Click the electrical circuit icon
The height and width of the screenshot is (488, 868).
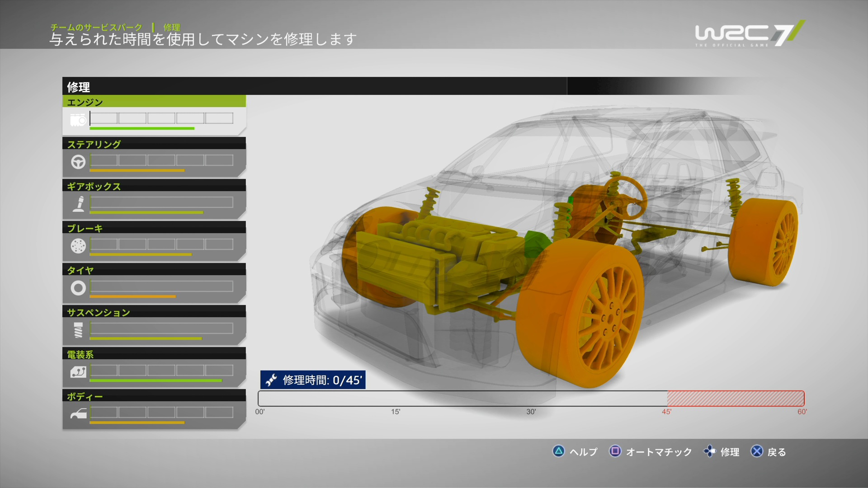coord(78,372)
